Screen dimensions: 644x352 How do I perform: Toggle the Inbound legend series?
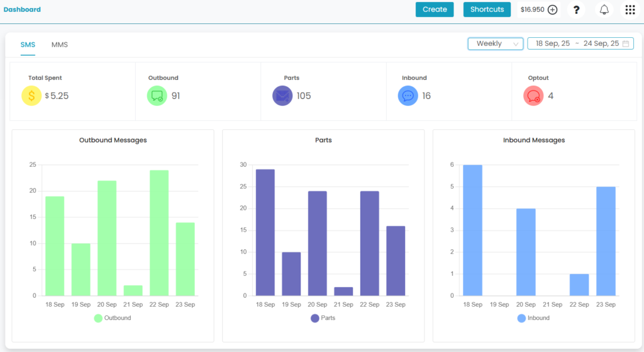pos(533,318)
